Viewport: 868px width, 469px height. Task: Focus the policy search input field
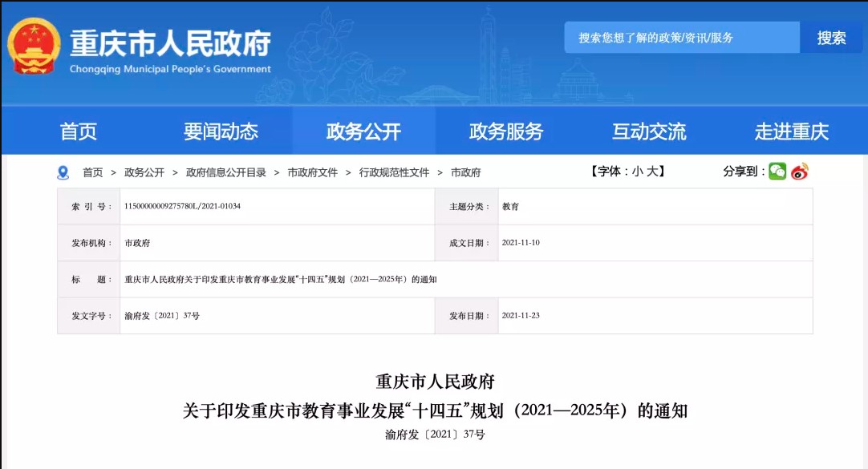682,38
